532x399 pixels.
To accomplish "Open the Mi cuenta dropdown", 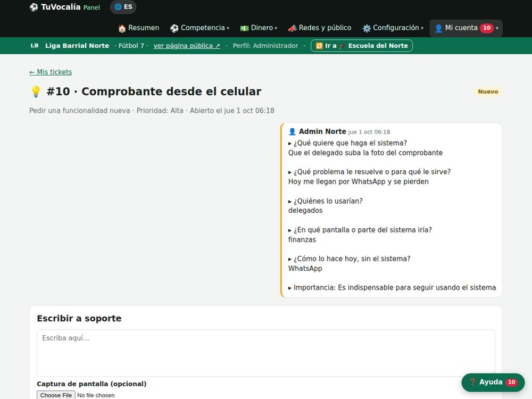I will point(466,28).
